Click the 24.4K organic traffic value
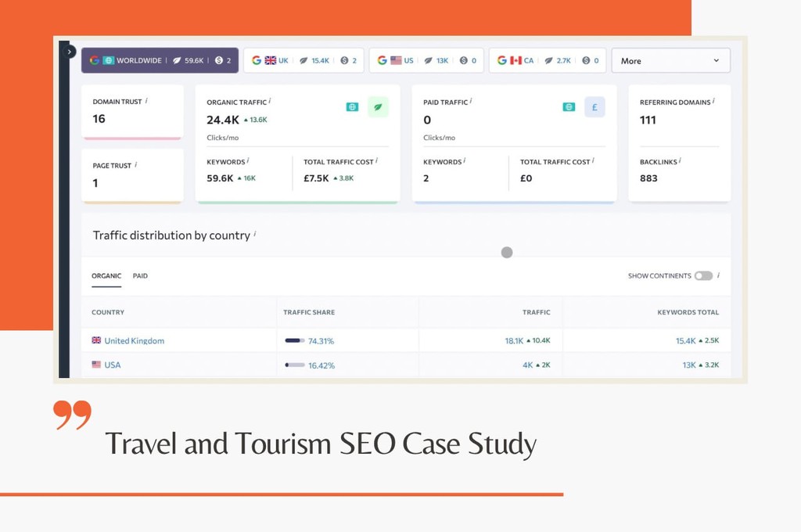This screenshot has width=801, height=532. click(223, 120)
